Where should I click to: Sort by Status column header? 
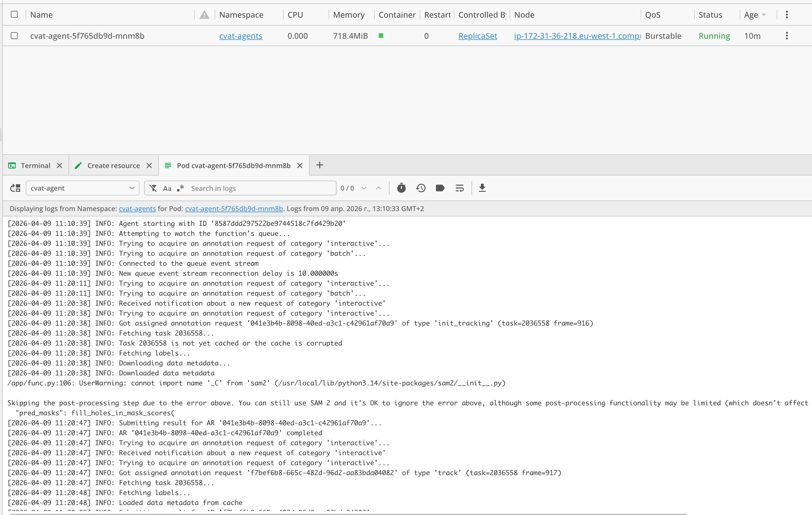710,15
